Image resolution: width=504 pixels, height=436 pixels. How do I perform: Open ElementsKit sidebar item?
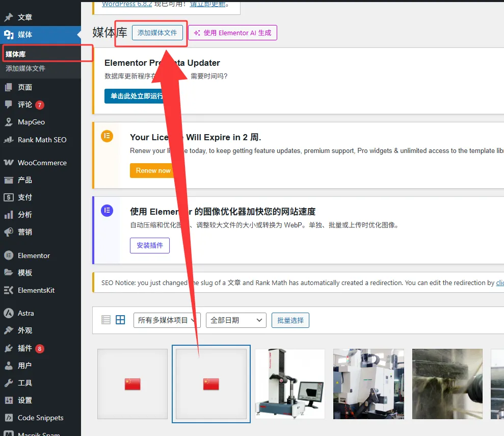(36, 290)
